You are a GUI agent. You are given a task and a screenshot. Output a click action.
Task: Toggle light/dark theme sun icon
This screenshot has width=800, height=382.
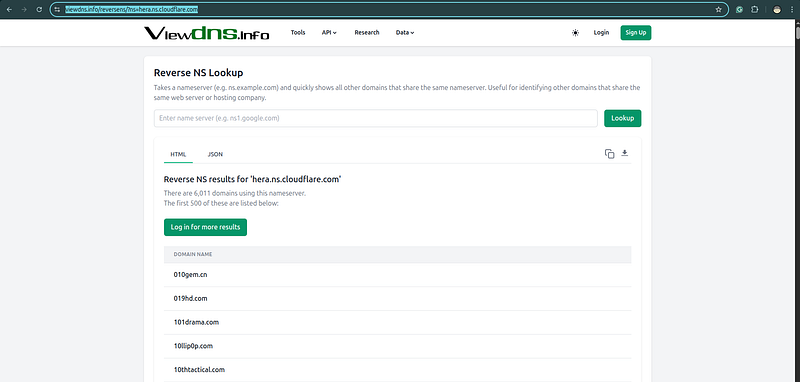[x=576, y=33]
